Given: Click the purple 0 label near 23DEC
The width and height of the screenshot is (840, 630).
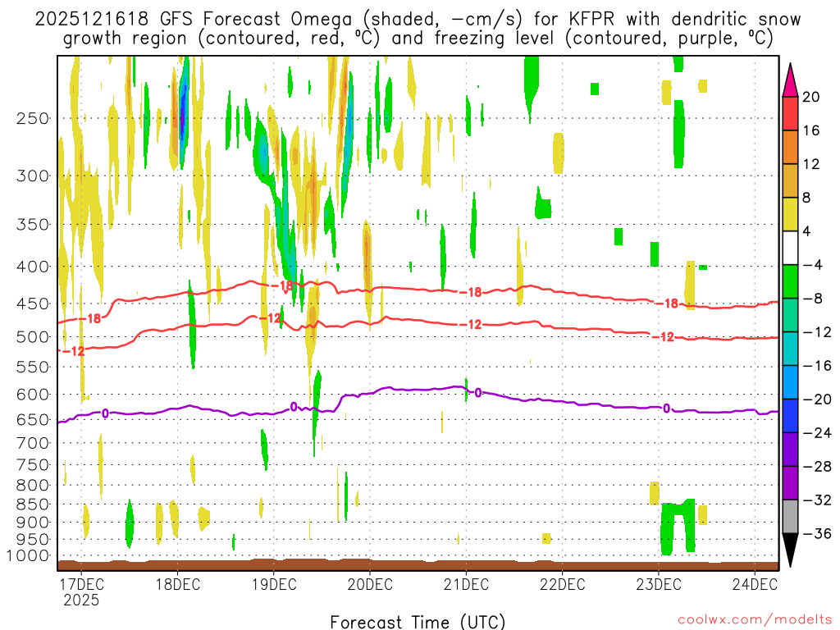Looking at the screenshot, I should [666, 409].
